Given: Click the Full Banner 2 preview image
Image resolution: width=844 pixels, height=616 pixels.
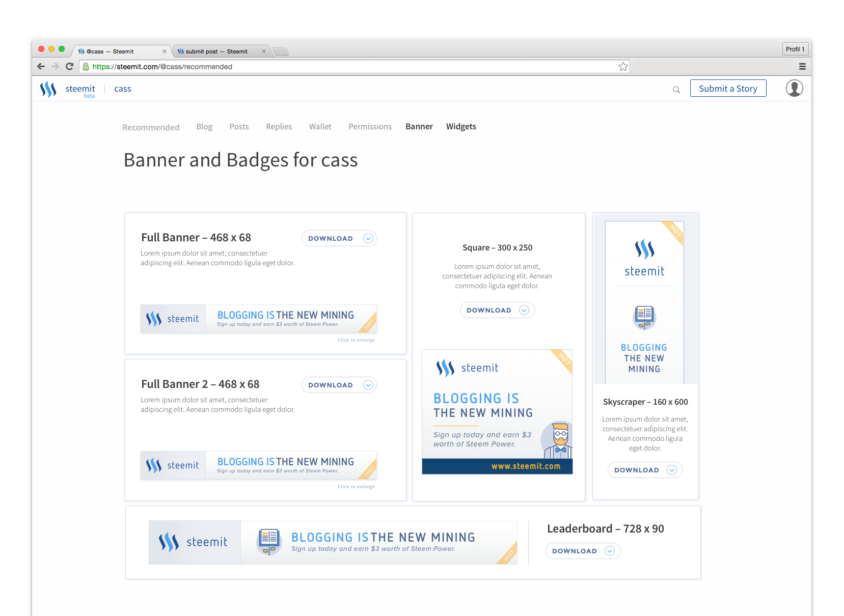Looking at the screenshot, I should (259, 465).
